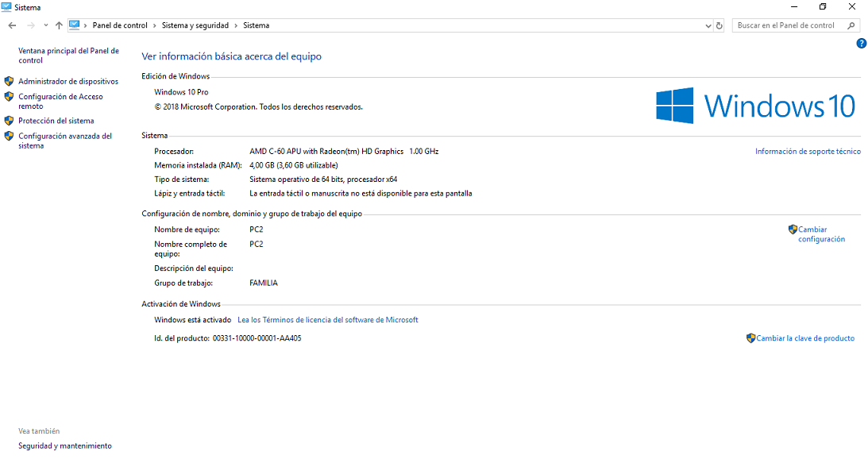Select Sistema y seguridad breadcrumb
868x463 pixels.
(x=195, y=25)
